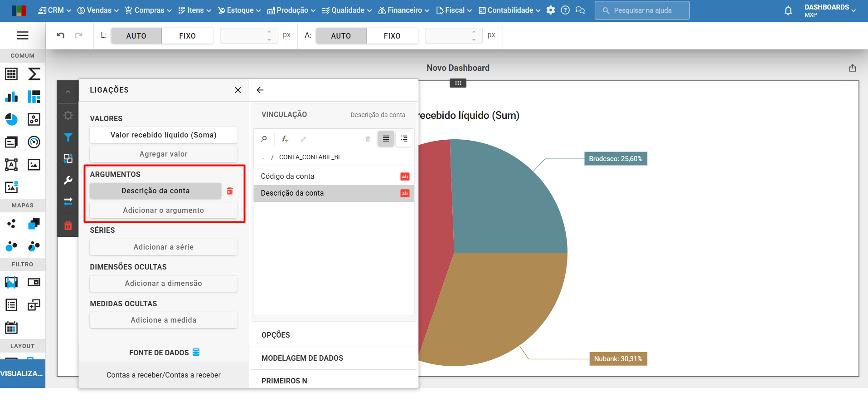Open the wrench customization menu
868x407 pixels.
(68, 180)
